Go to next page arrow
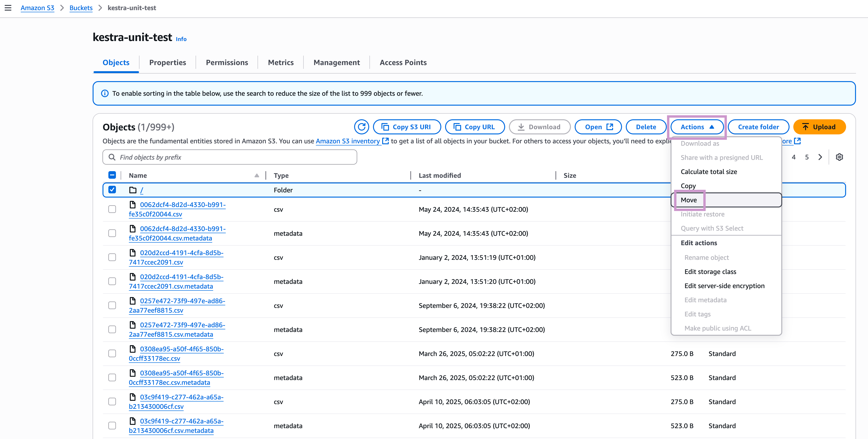This screenshot has height=439, width=868. coord(820,157)
